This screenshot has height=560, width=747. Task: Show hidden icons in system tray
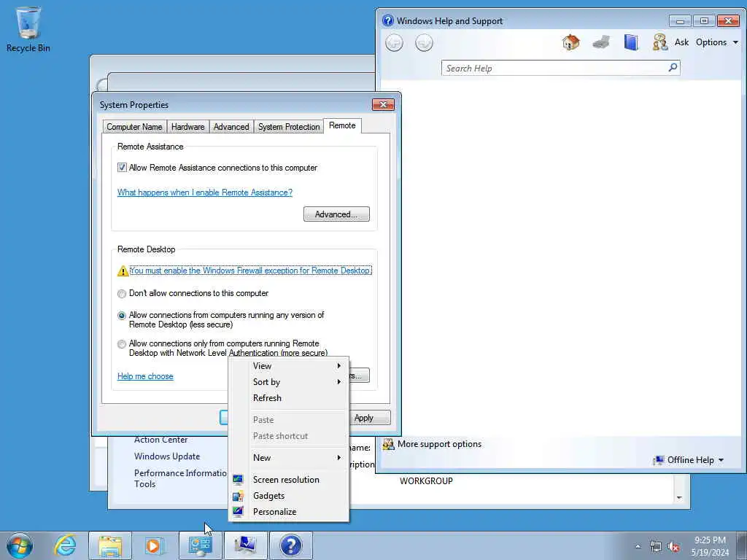[x=638, y=547]
